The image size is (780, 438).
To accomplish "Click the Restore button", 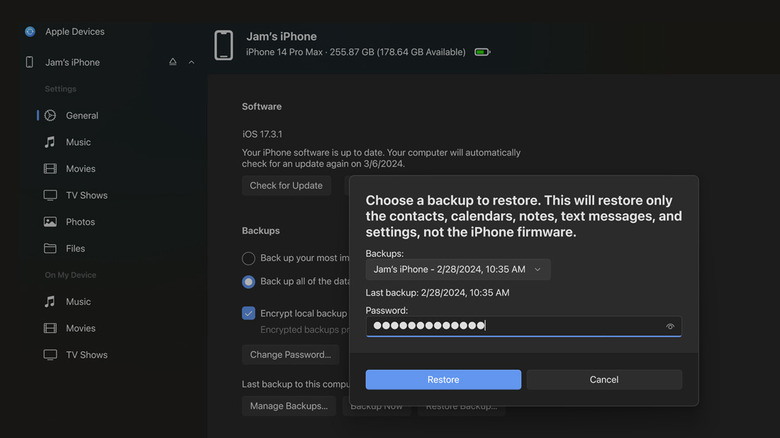I will point(443,380).
